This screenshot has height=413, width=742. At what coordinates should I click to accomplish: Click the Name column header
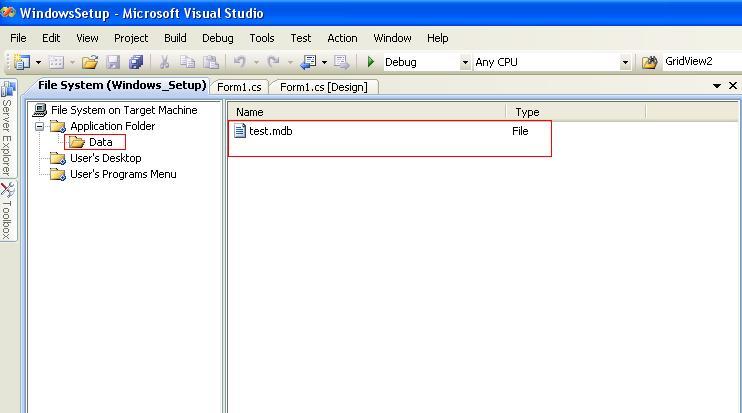pyautogui.click(x=367, y=112)
